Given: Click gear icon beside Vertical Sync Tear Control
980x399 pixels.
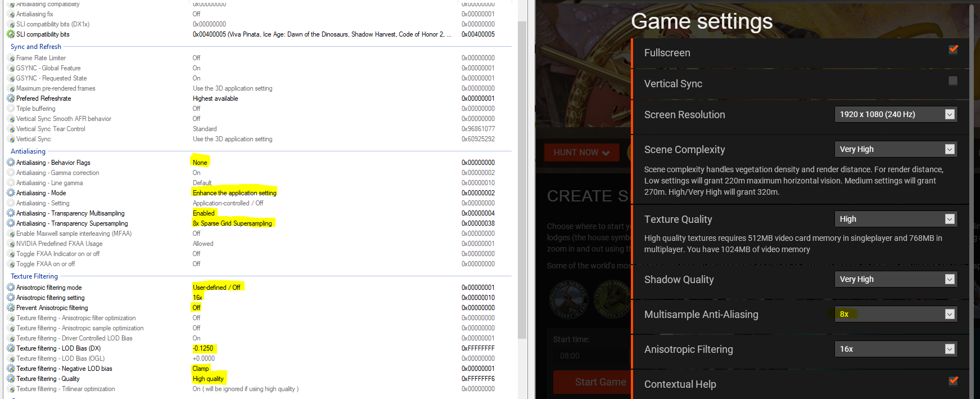Looking at the screenshot, I should [x=11, y=129].
